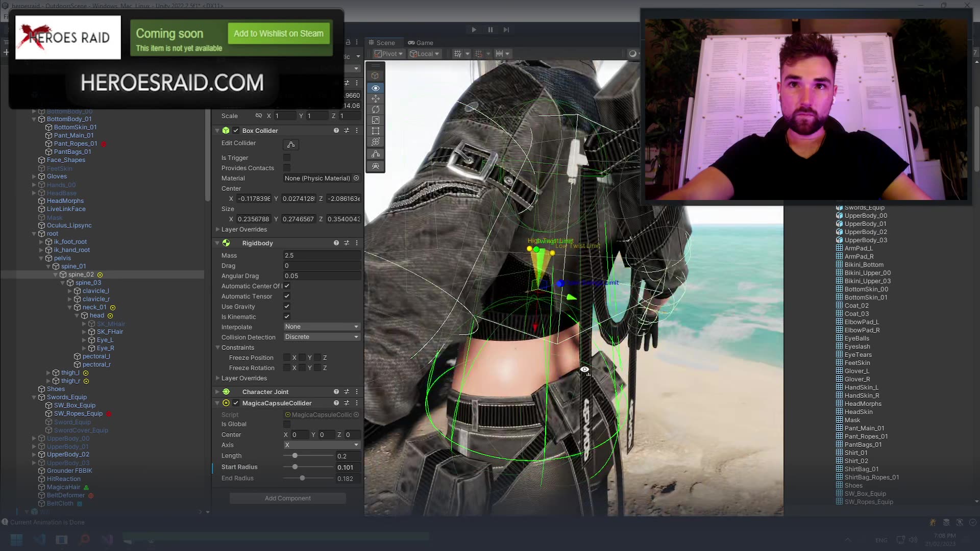Image resolution: width=980 pixels, height=551 pixels.
Task: Click the Windows Start icon in taskbar
Action: coord(16,540)
